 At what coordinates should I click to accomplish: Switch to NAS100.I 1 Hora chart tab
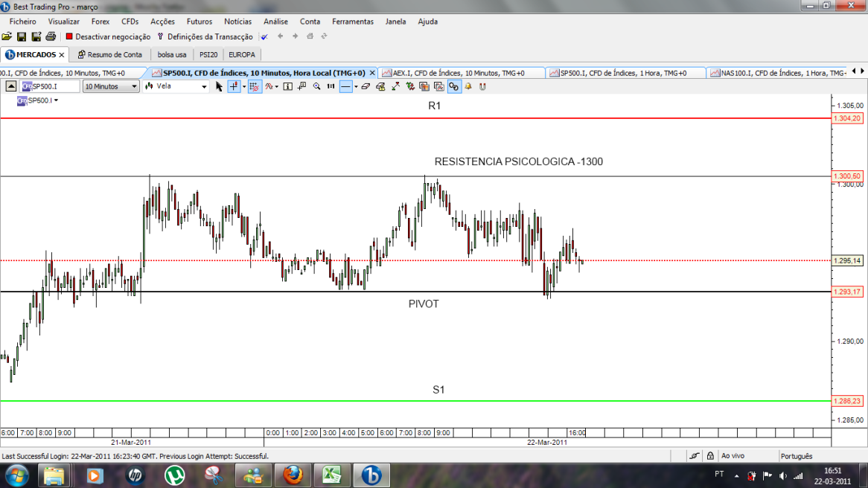pos(778,73)
